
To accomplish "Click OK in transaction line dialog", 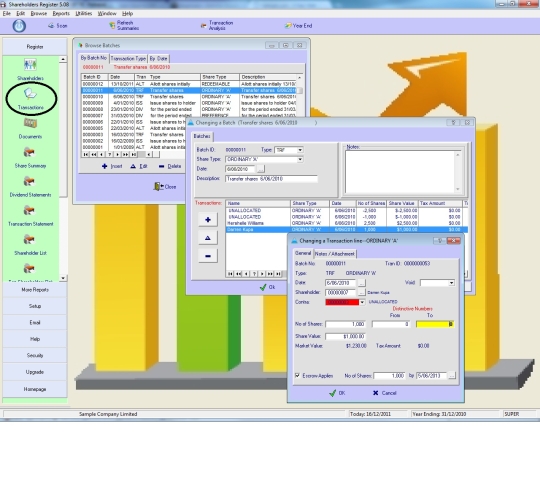I will coord(337,393).
